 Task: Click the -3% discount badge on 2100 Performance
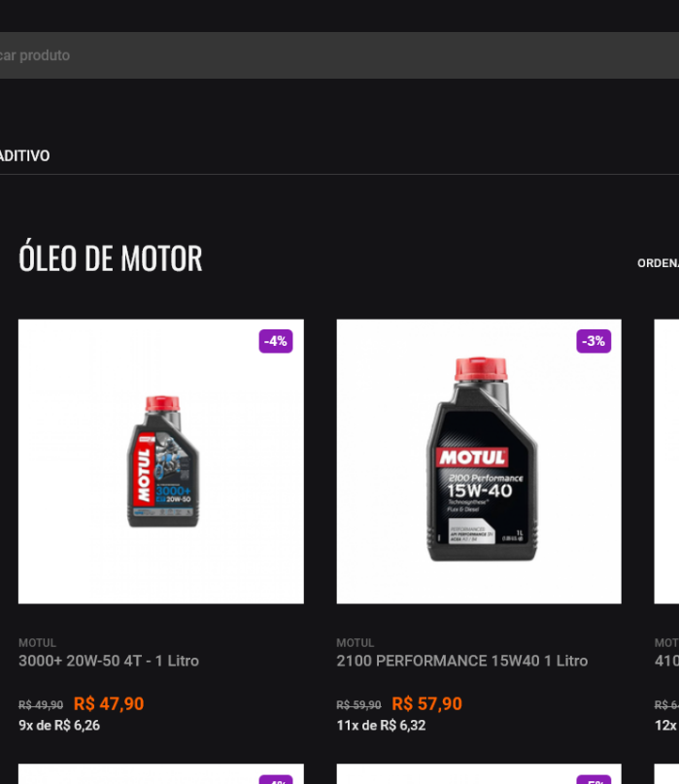pyautogui.click(x=594, y=341)
